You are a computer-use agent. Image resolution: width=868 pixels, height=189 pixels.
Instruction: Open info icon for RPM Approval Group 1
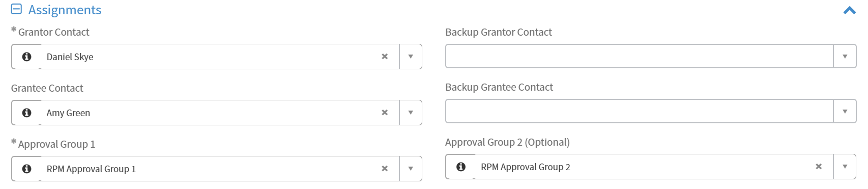27,169
